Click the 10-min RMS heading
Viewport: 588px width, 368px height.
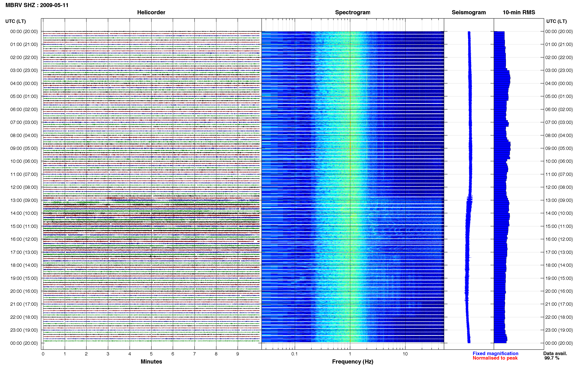coord(519,12)
